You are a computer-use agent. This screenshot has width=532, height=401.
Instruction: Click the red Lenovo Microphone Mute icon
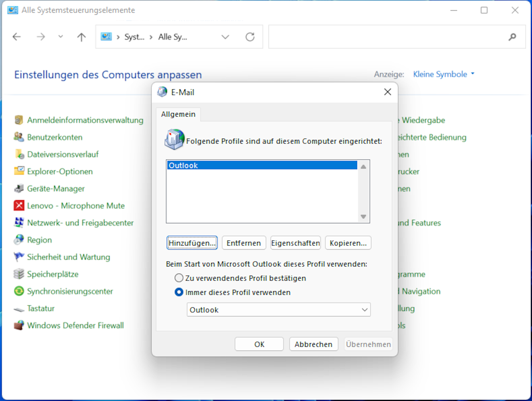(19, 206)
